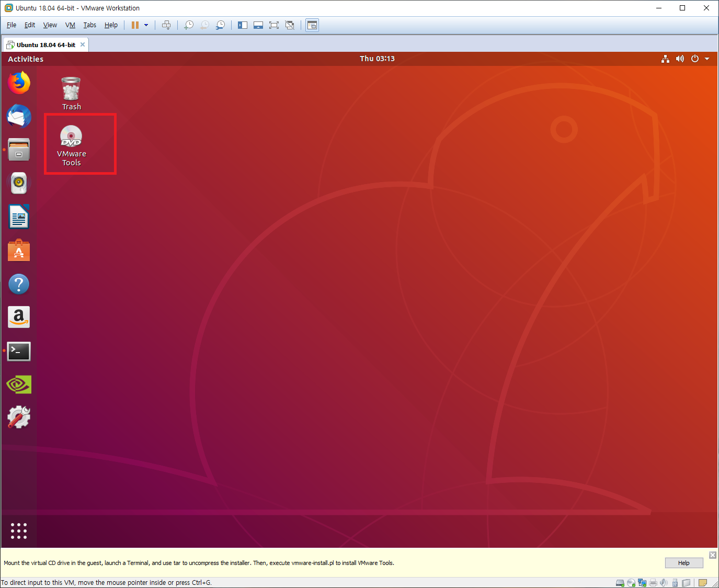This screenshot has height=588, width=719.
Task: Click the Thu 03:13 clock
Action: [x=377, y=59]
